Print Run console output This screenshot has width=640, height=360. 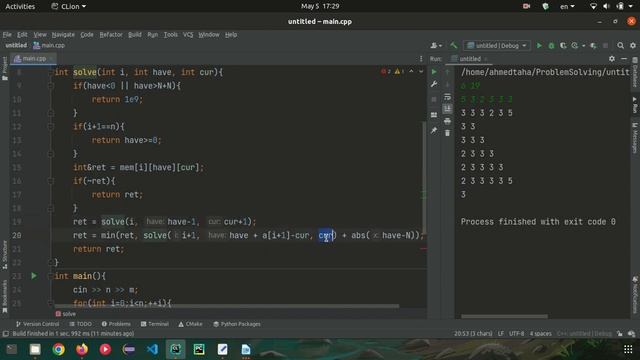click(x=447, y=121)
